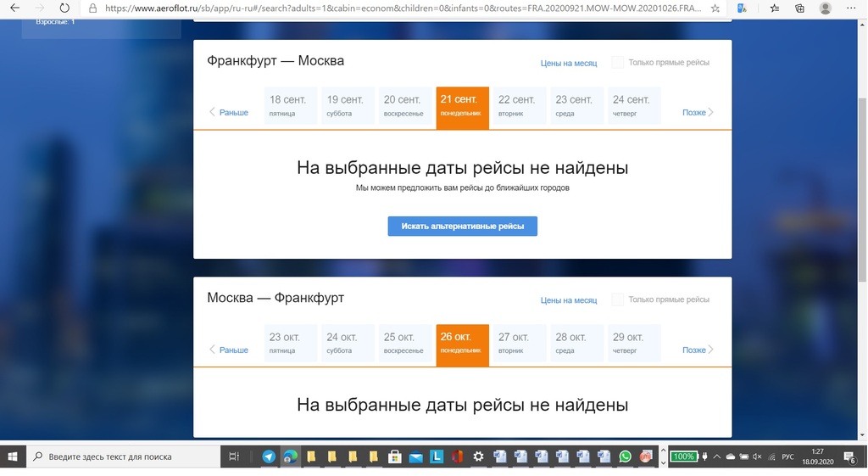Select the 23 сент. среда date

576,106
